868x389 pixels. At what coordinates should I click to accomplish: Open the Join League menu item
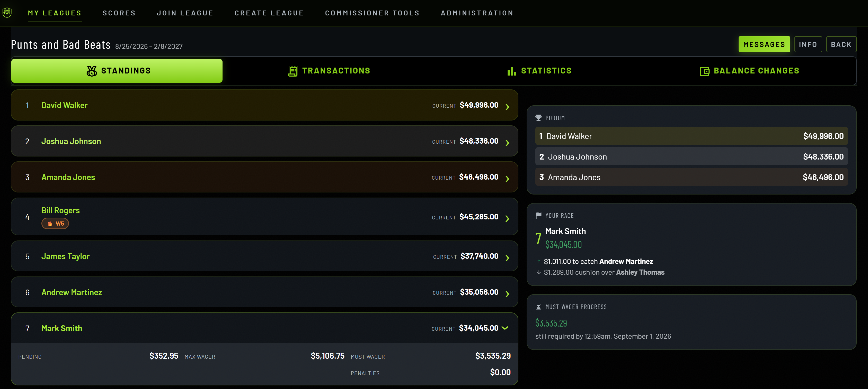[185, 13]
